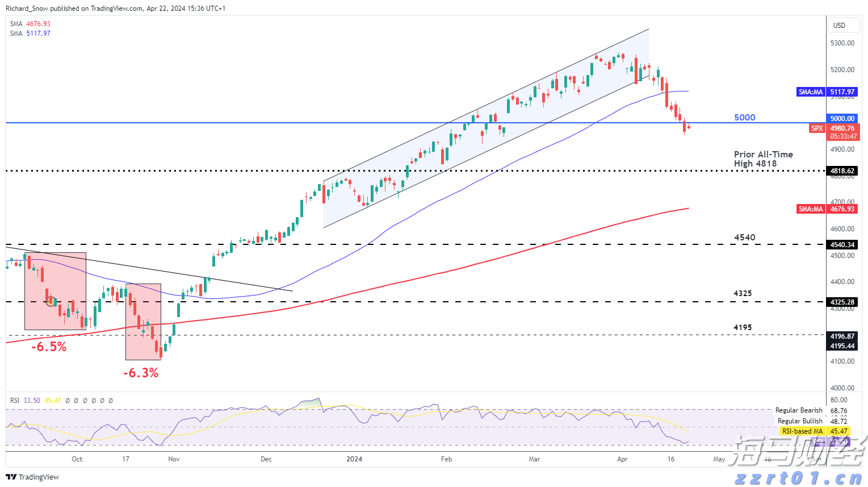Click the 5300.00 price scale value

point(842,43)
